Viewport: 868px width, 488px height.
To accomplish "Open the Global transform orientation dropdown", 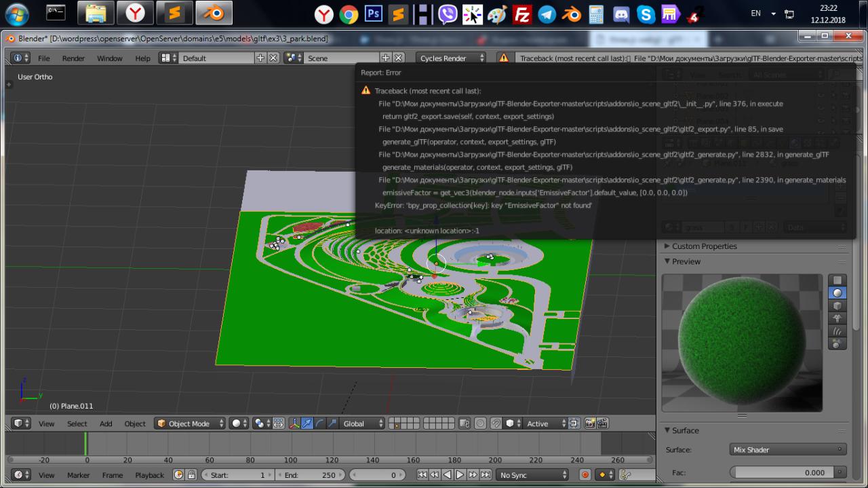I will (x=362, y=424).
